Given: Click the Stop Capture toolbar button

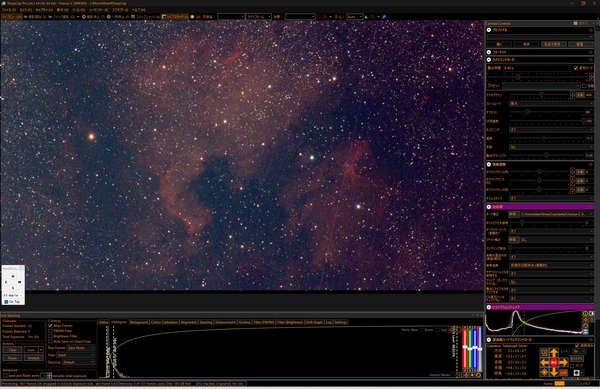Looking at the screenshot, I should click(x=93, y=17).
